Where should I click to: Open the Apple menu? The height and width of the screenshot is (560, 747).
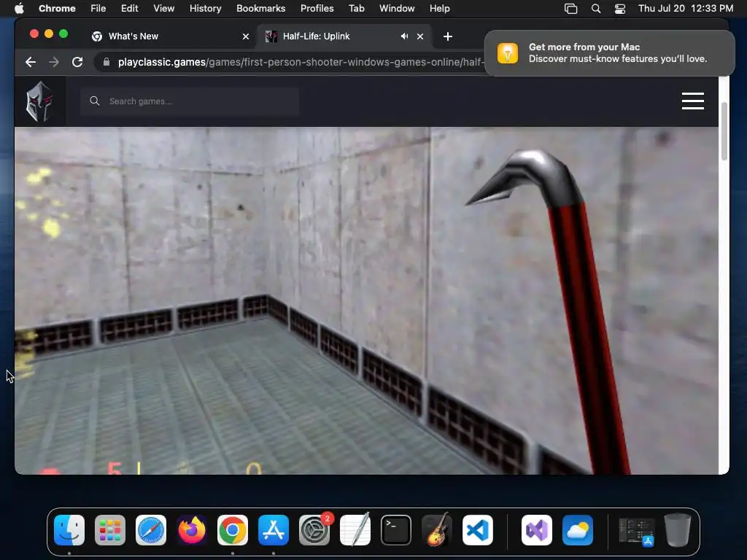tap(19, 8)
